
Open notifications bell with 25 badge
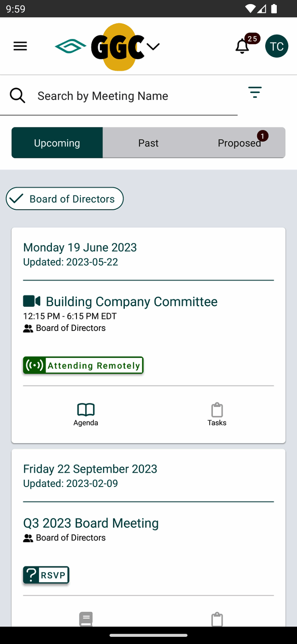pyautogui.click(x=242, y=46)
